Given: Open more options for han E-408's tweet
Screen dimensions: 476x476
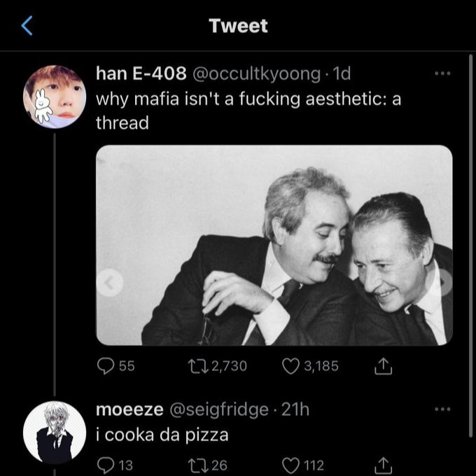Looking at the screenshot, I should click(x=442, y=73).
